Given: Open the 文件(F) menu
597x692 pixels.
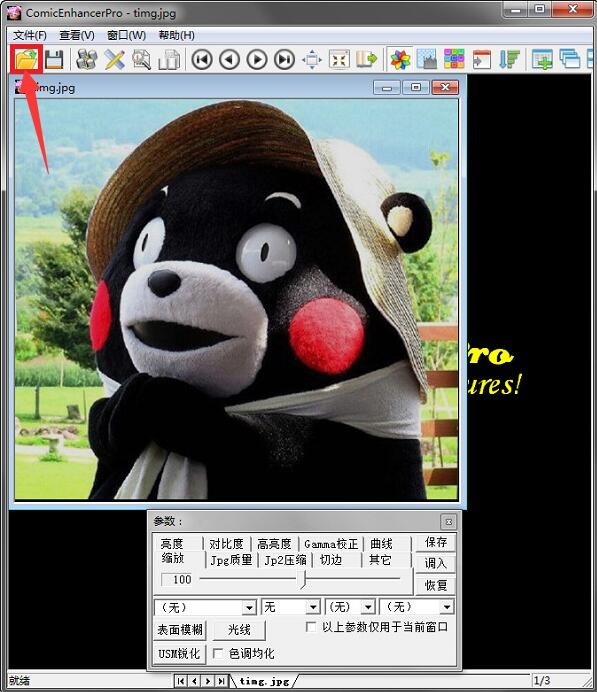Looking at the screenshot, I should pos(30,35).
